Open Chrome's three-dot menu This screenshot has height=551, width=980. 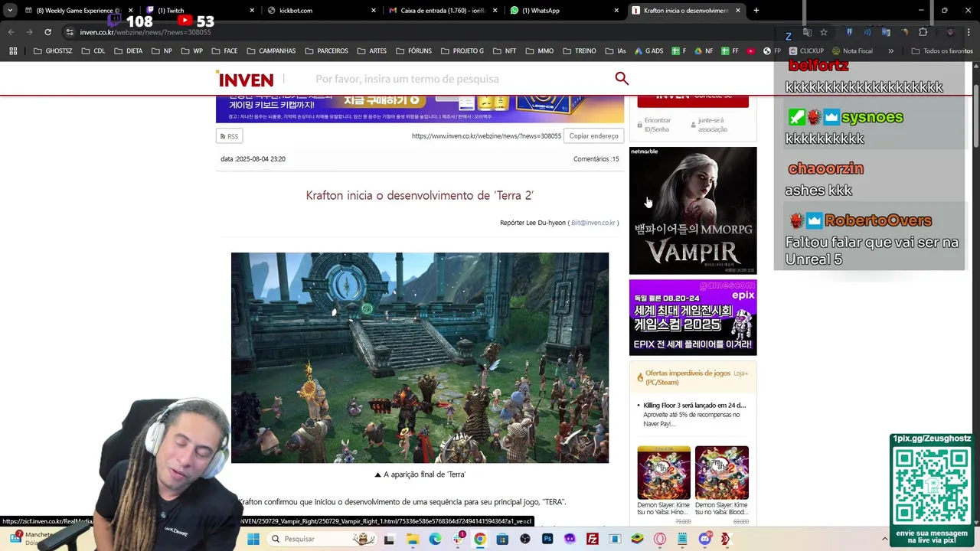(x=968, y=32)
